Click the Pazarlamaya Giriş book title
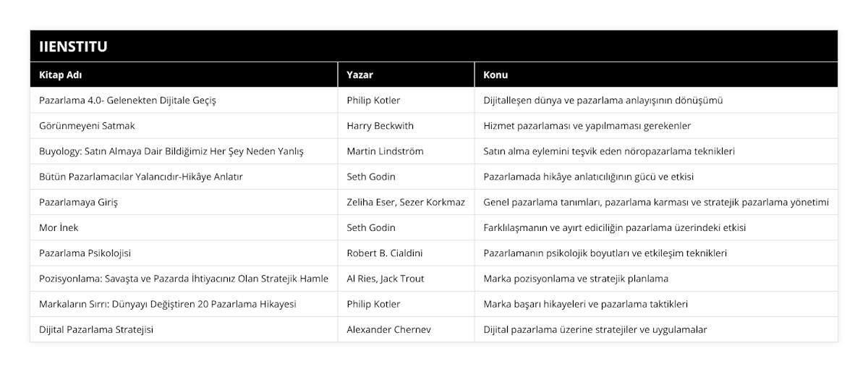The width and height of the screenshot is (868, 372). (x=78, y=202)
